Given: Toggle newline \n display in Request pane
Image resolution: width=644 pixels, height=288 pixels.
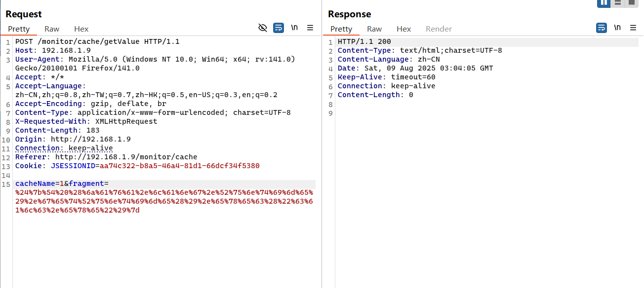Looking at the screenshot, I should pos(294,28).
